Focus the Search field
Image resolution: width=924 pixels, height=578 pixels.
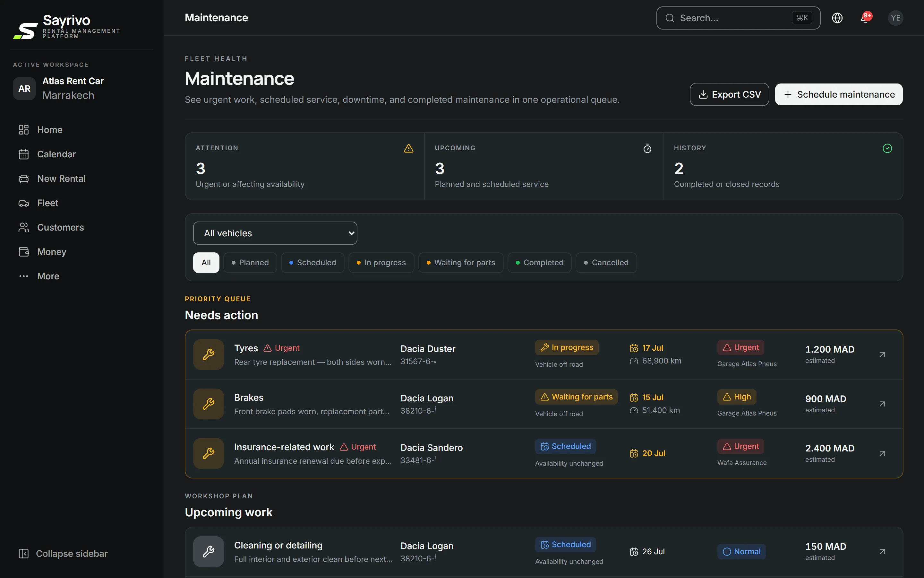pyautogui.click(x=738, y=18)
